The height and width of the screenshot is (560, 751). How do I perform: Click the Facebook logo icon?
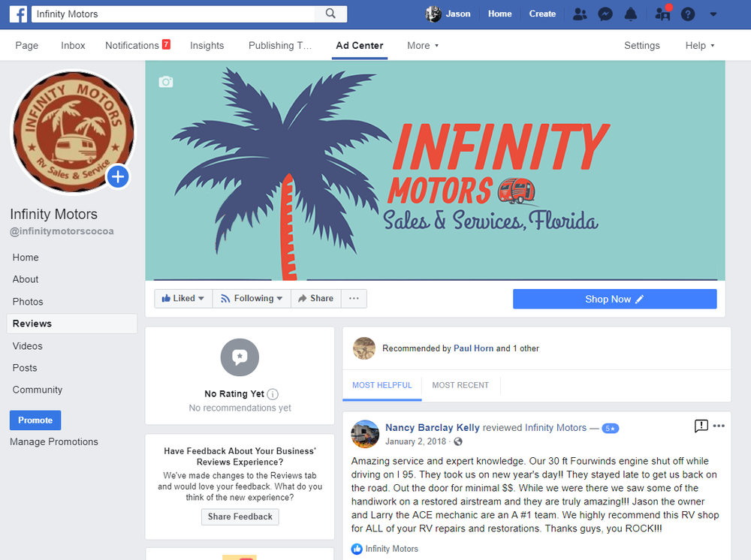click(18, 14)
